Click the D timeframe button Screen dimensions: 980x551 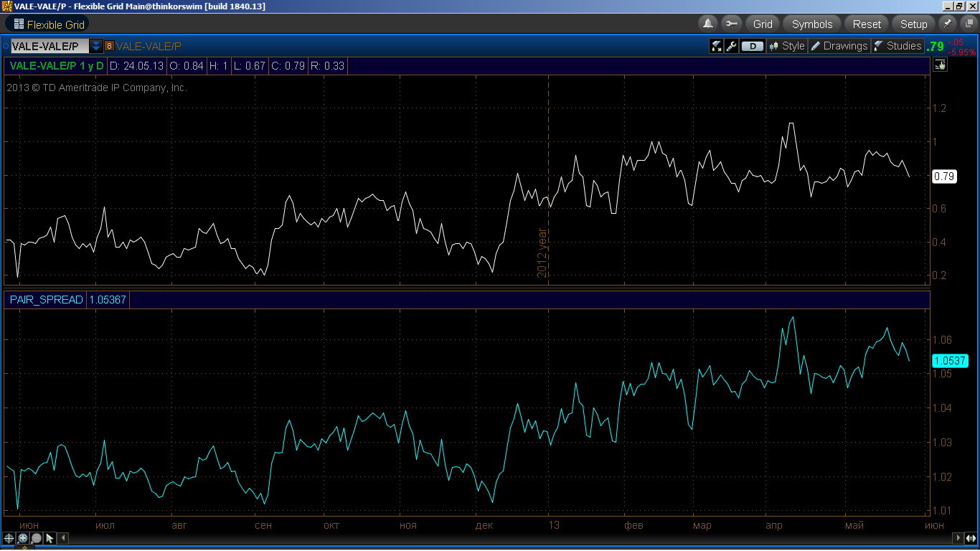pyautogui.click(x=753, y=46)
